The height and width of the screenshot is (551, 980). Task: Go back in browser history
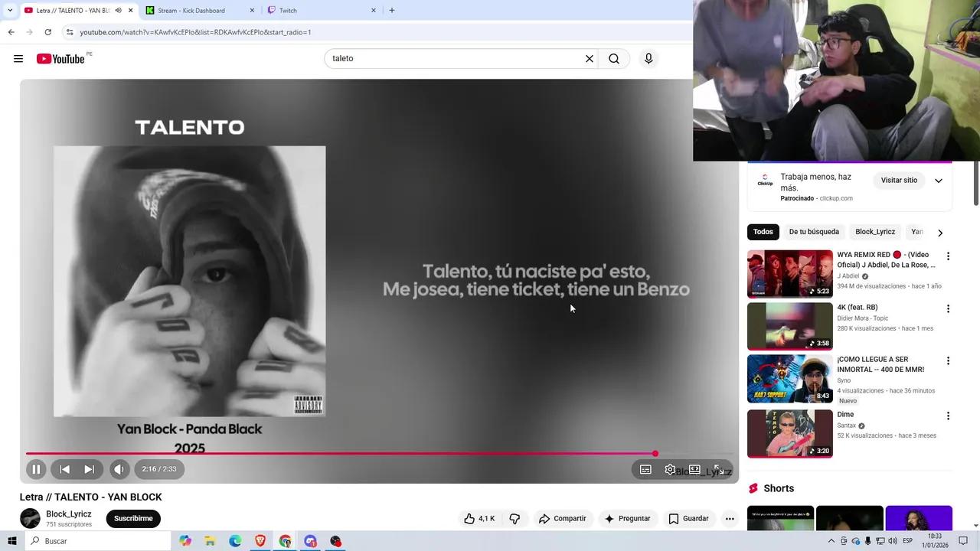click(11, 32)
